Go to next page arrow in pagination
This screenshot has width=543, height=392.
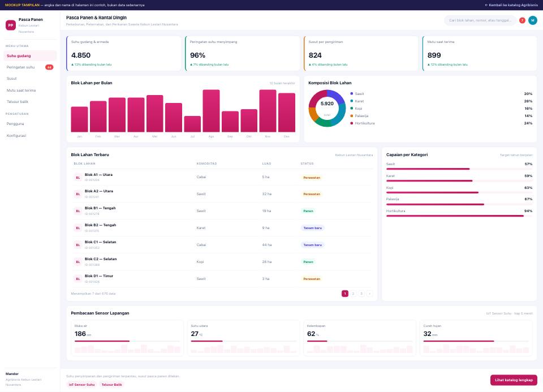point(369,294)
